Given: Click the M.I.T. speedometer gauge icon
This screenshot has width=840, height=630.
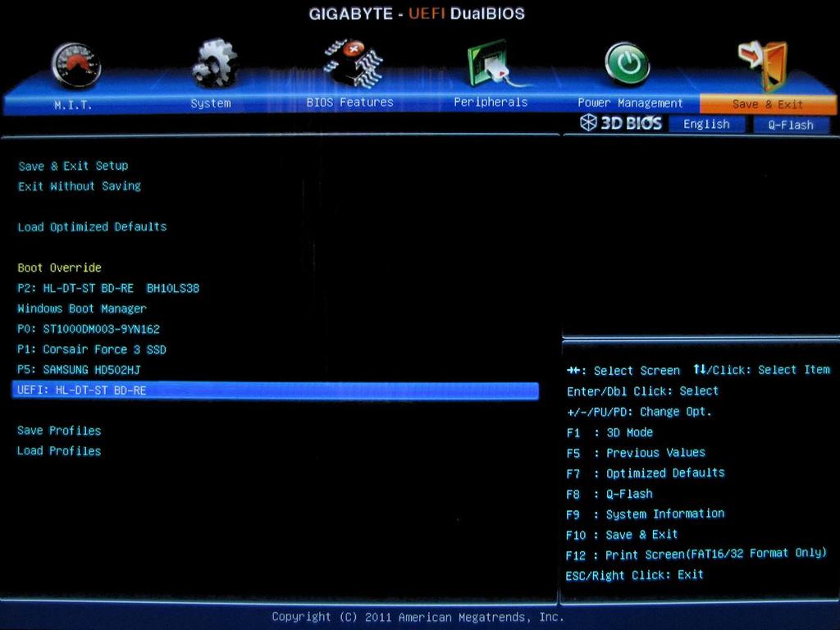Looking at the screenshot, I should [76, 66].
